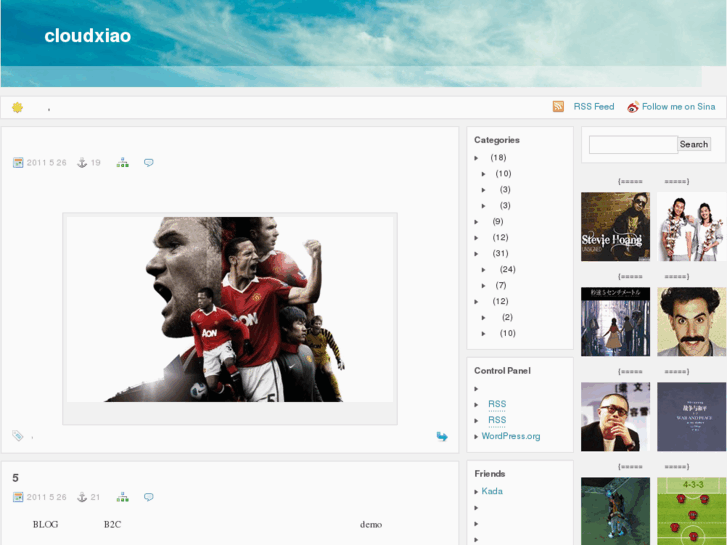This screenshot has height=545, width=727.
Task: Expand category arrow with count (18)
Action: pos(476,158)
